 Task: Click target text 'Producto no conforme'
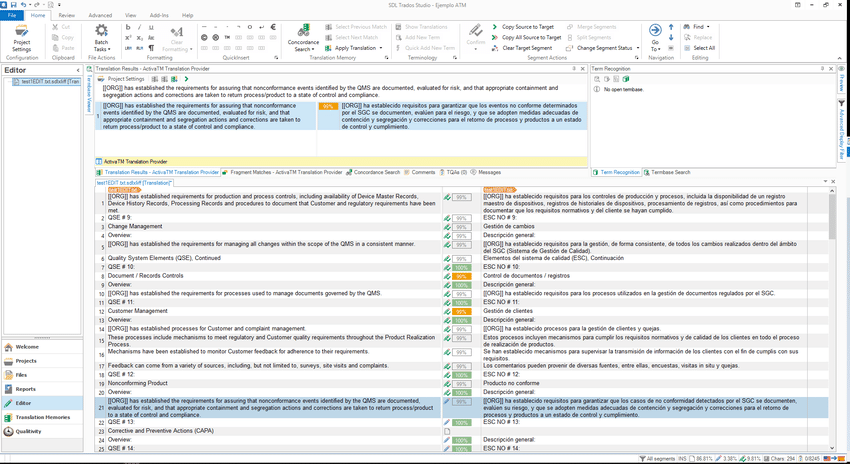pos(511,383)
